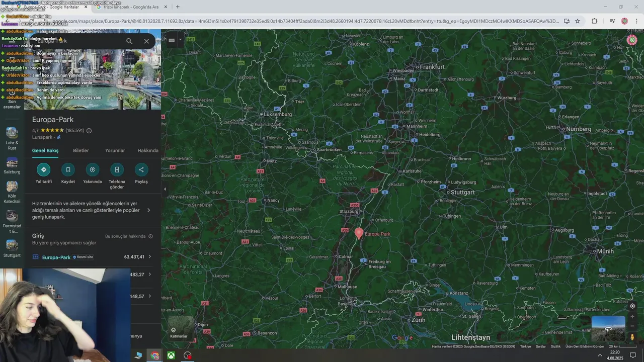Click the Frankfurt city label on map

tap(432, 67)
